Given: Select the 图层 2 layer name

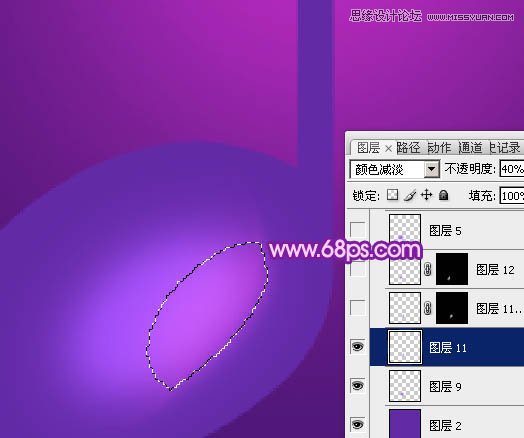Looking at the screenshot, I should [445, 426].
